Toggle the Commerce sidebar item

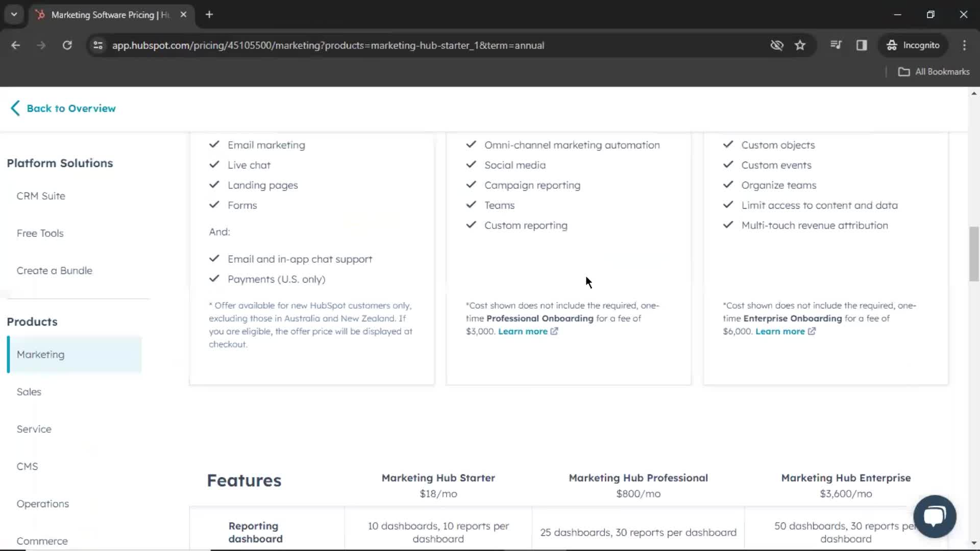[x=42, y=540]
